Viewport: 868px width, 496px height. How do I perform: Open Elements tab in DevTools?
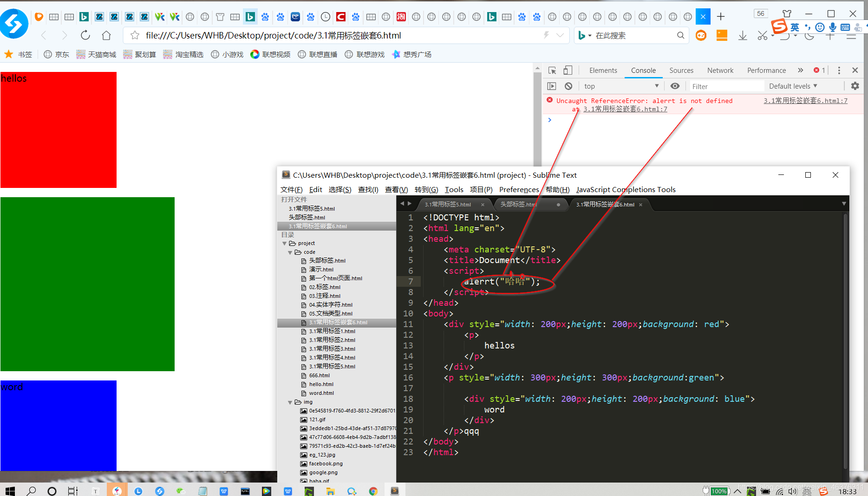(x=603, y=71)
